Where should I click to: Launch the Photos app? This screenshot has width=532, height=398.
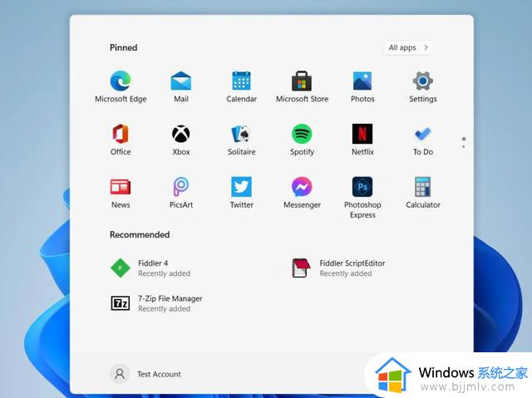pos(362,86)
